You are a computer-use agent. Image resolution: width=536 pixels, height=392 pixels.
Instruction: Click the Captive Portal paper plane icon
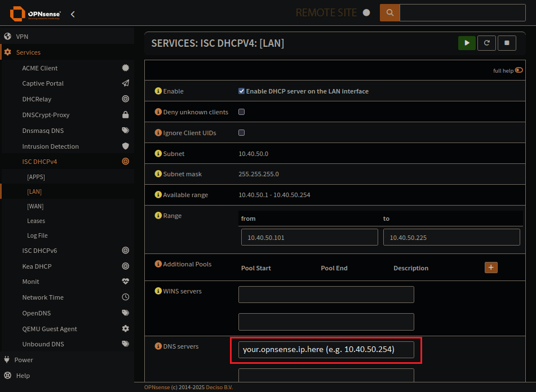coord(126,83)
